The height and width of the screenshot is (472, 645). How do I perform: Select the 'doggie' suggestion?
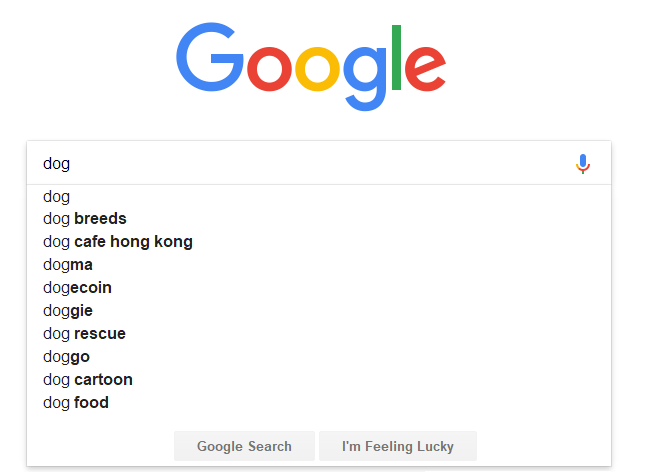(68, 311)
